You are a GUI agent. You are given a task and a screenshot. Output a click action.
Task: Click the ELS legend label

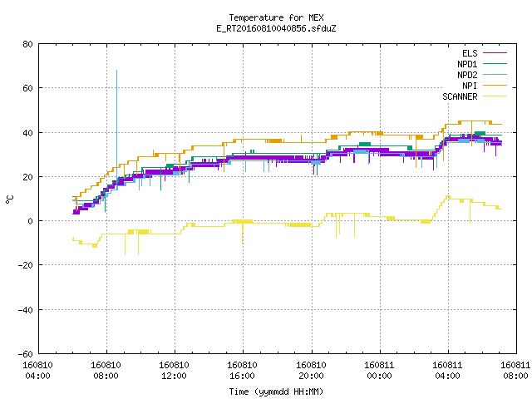[x=470, y=53]
